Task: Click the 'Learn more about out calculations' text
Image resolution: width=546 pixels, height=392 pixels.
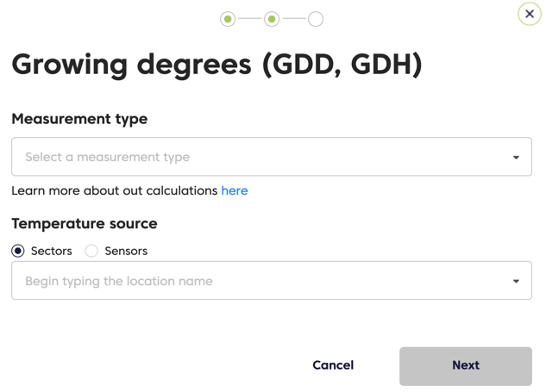Action: [115, 190]
